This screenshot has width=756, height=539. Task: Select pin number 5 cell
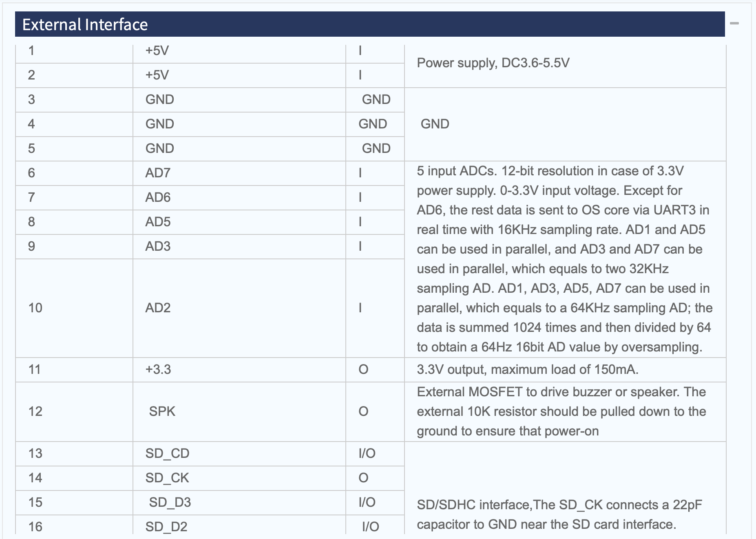click(74, 149)
